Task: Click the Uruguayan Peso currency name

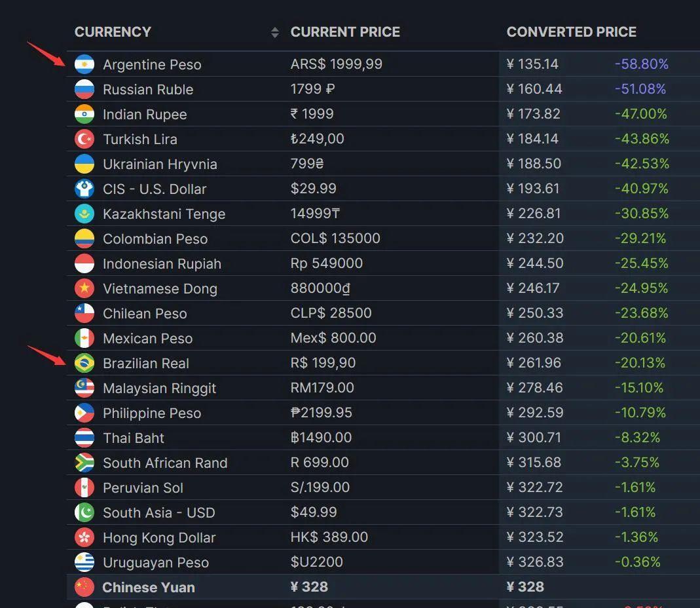Action: (x=156, y=562)
